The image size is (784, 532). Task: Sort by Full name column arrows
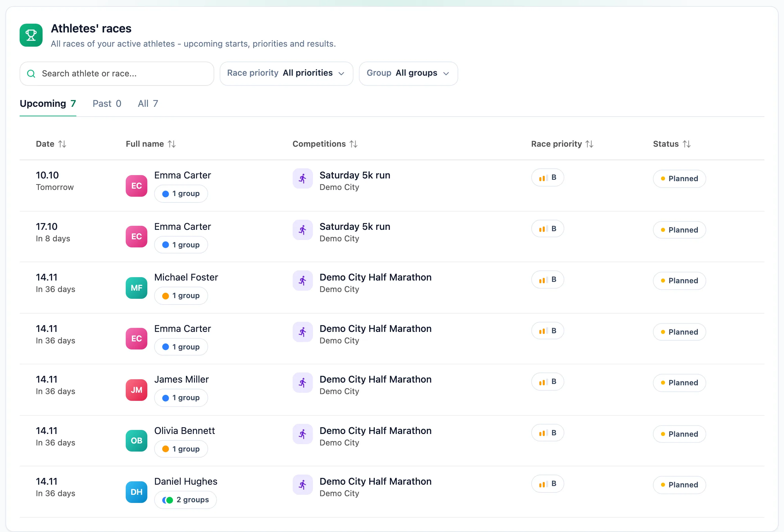pyautogui.click(x=172, y=144)
